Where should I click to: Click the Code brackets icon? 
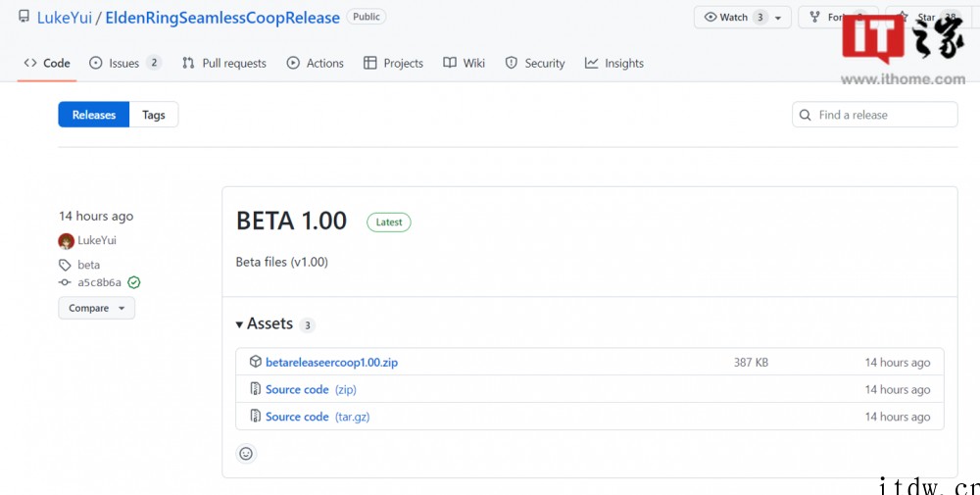[x=30, y=63]
